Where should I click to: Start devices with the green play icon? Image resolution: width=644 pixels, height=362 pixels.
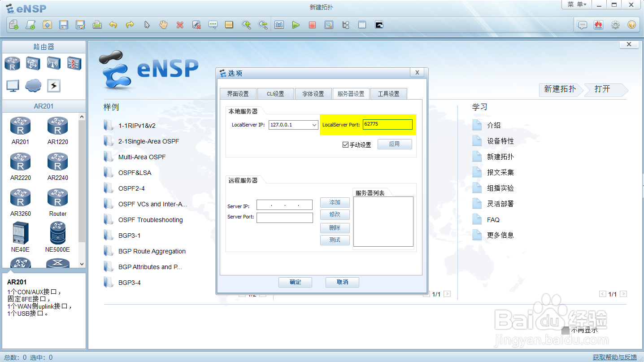point(296,25)
